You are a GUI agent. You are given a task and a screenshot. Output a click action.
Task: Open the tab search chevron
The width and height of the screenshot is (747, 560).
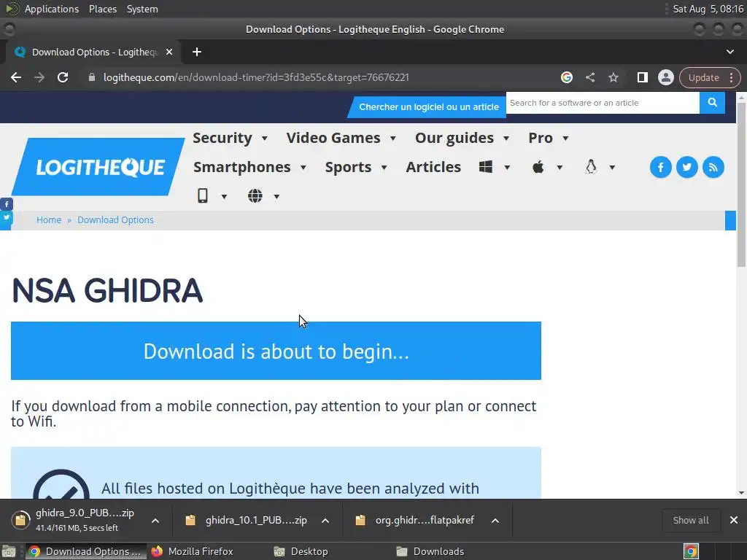click(730, 52)
